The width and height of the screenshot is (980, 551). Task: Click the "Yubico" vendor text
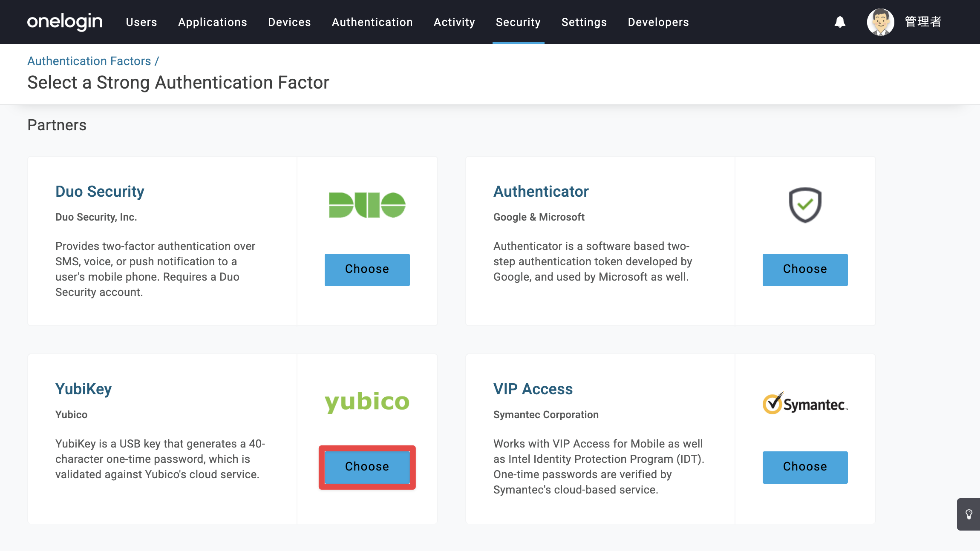[71, 415]
